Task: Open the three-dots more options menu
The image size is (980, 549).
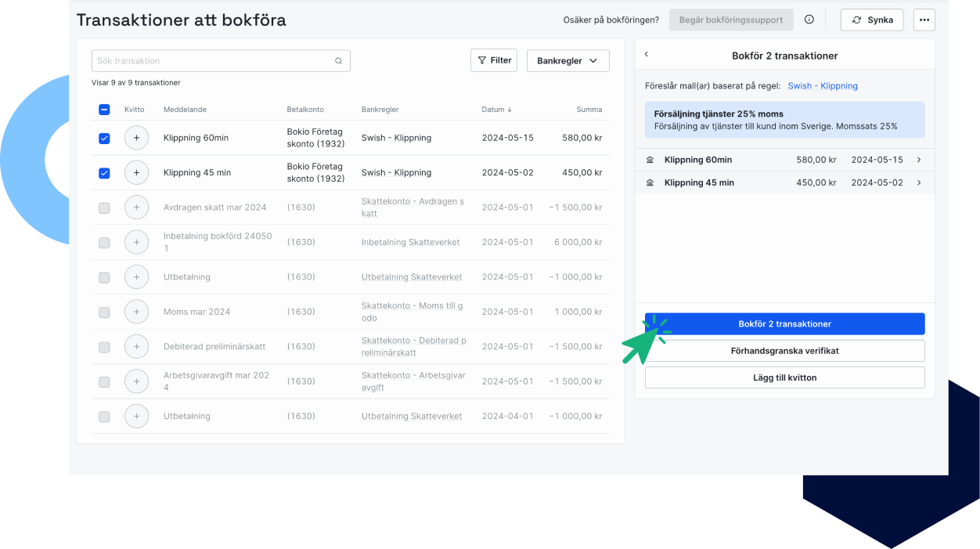Action: [x=924, y=20]
